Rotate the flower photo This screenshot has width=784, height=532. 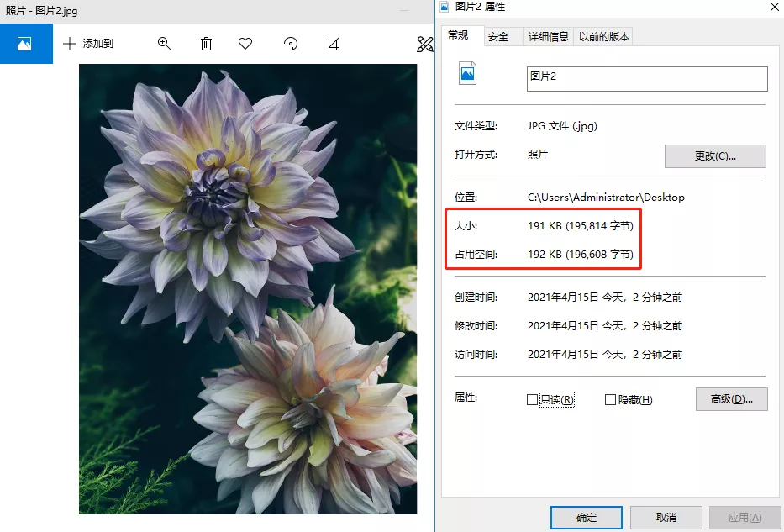[x=290, y=44]
